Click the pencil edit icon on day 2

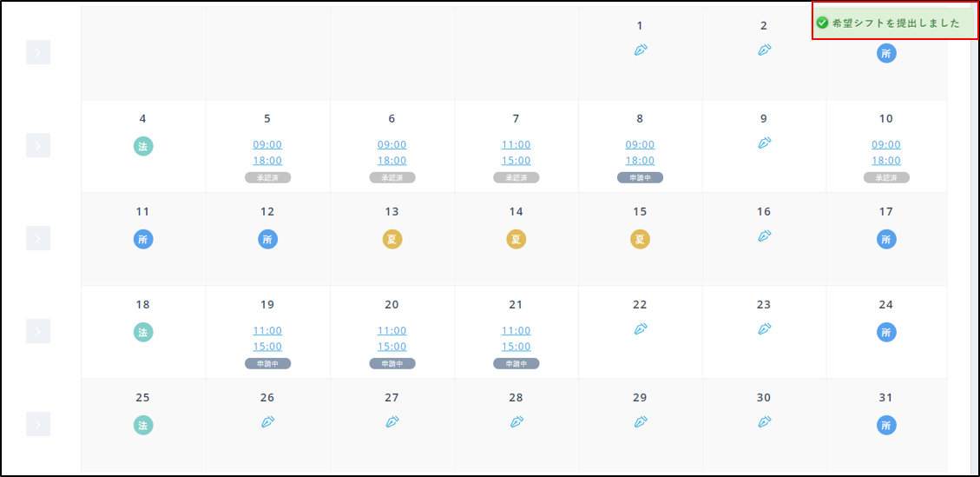764,50
